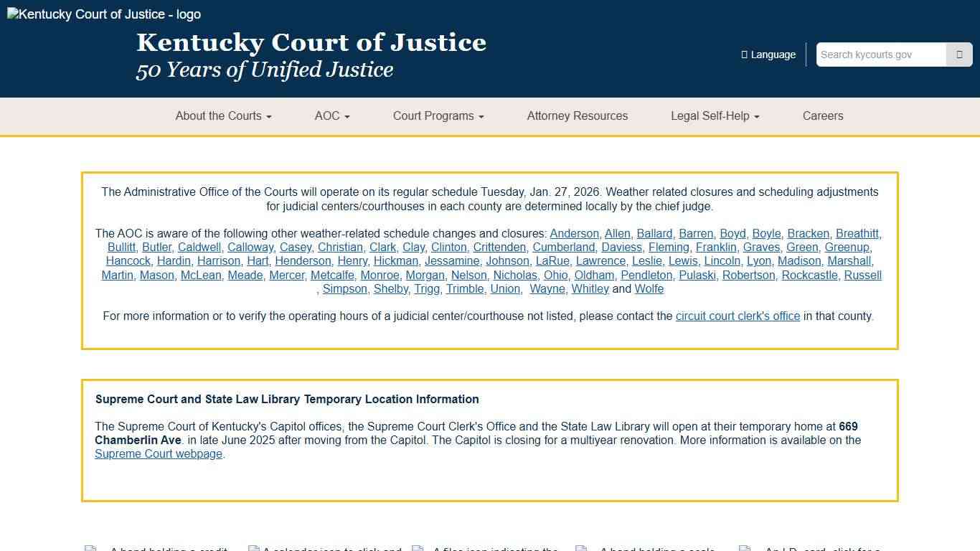Open the Legal Self-Help dropdown
980x551 pixels.
click(x=714, y=116)
